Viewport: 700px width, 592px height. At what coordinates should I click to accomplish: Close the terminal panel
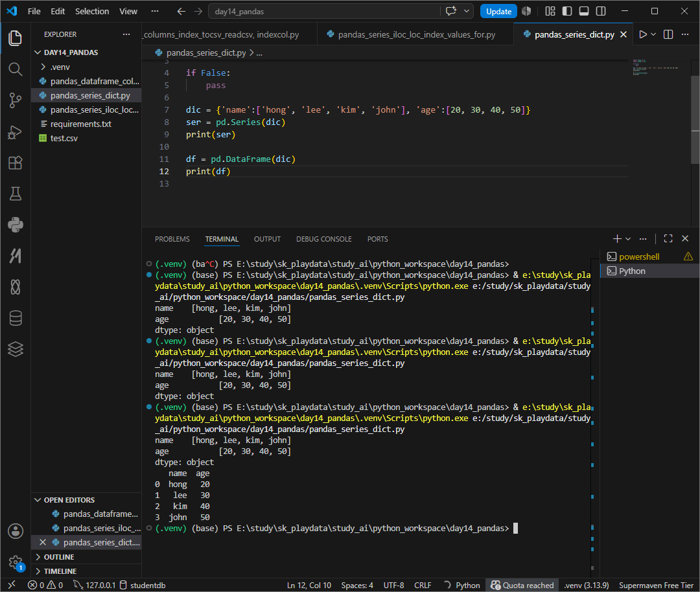[x=685, y=238]
